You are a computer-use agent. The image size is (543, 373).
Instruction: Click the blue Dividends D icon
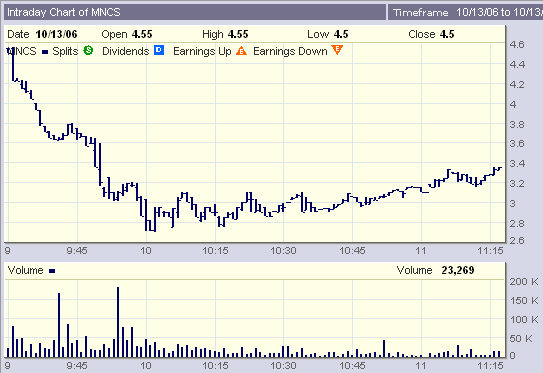(159, 50)
